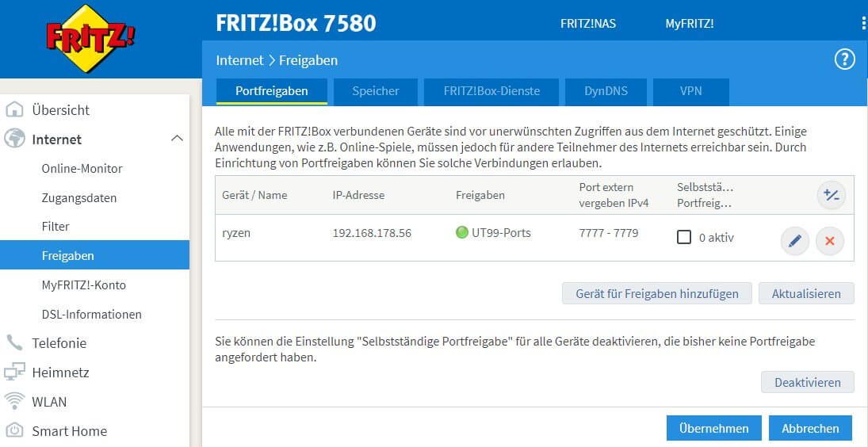This screenshot has height=447, width=868.
Task: Edit ryzen port sharing with pencil icon
Action: click(x=794, y=241)
